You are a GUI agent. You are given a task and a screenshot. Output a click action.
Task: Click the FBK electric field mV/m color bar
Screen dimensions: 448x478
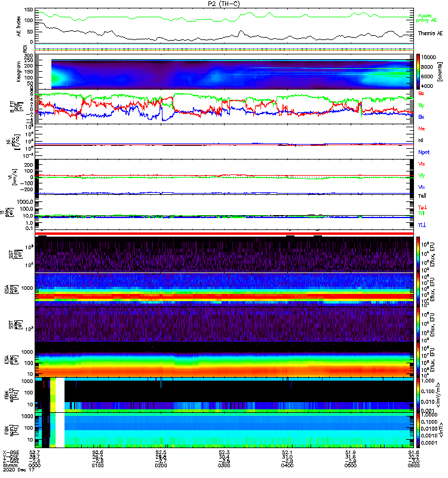pyautogui.click(x=418, y=395)
